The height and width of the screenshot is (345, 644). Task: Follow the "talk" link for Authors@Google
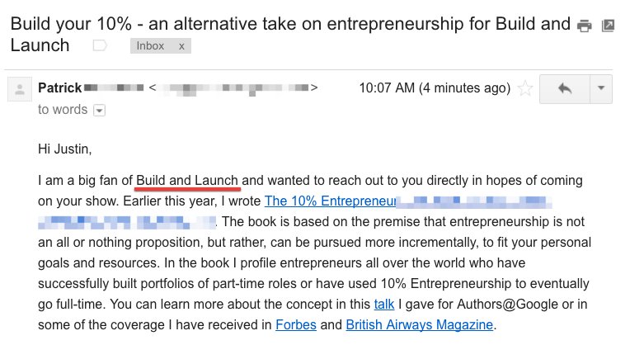pyautogui.click(x=383, y=304)
